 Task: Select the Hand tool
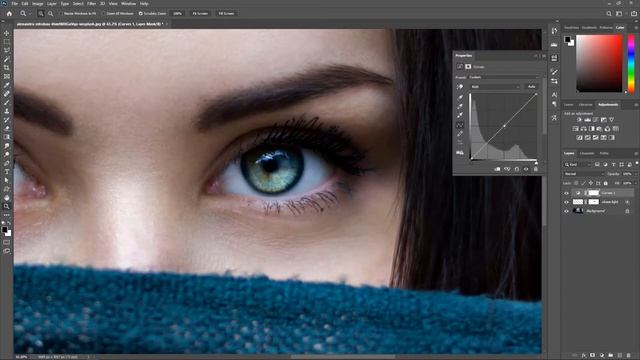tap(7, 198)
